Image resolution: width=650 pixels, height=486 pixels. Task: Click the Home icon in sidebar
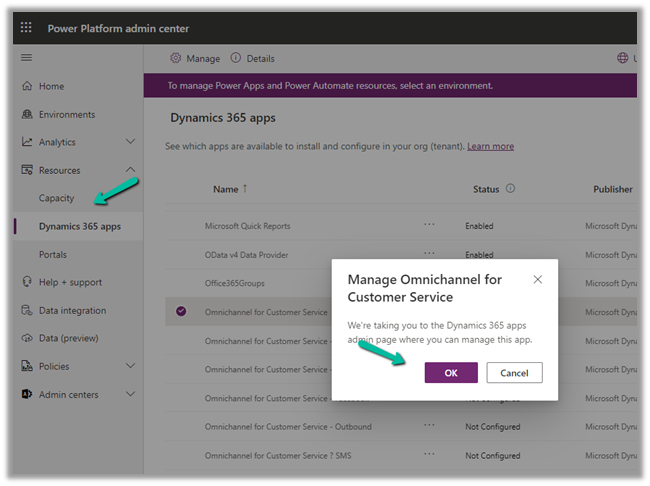(x=27, y=87)
